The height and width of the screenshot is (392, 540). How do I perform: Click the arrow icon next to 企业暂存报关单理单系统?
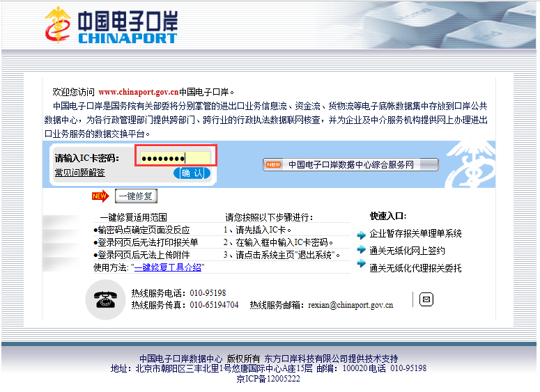coord(361,235)
